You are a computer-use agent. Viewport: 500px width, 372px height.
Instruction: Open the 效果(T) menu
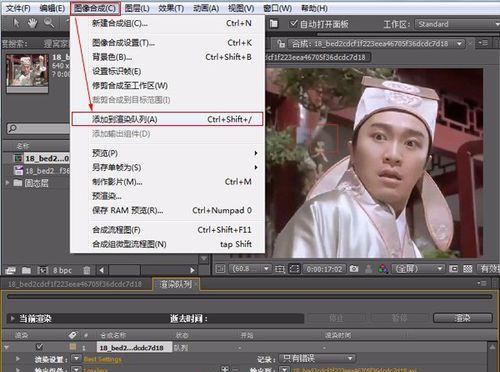coord(171,8)
